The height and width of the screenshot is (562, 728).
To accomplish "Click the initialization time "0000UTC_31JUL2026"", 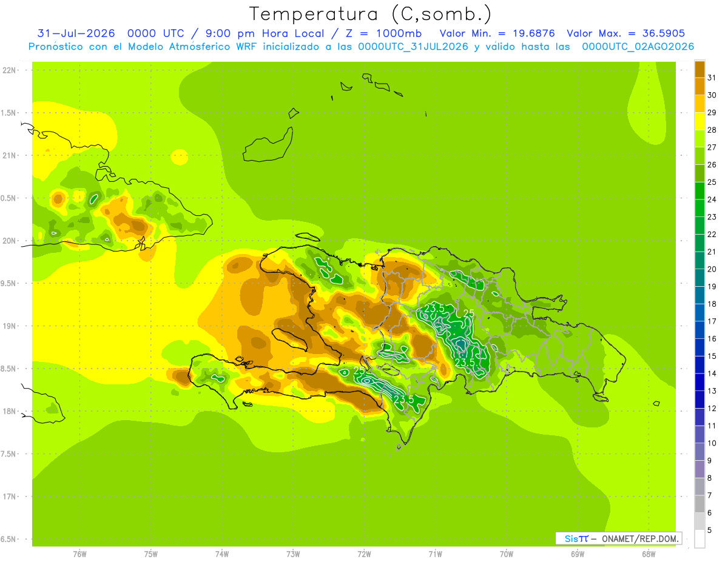I will tap(413, 47).
